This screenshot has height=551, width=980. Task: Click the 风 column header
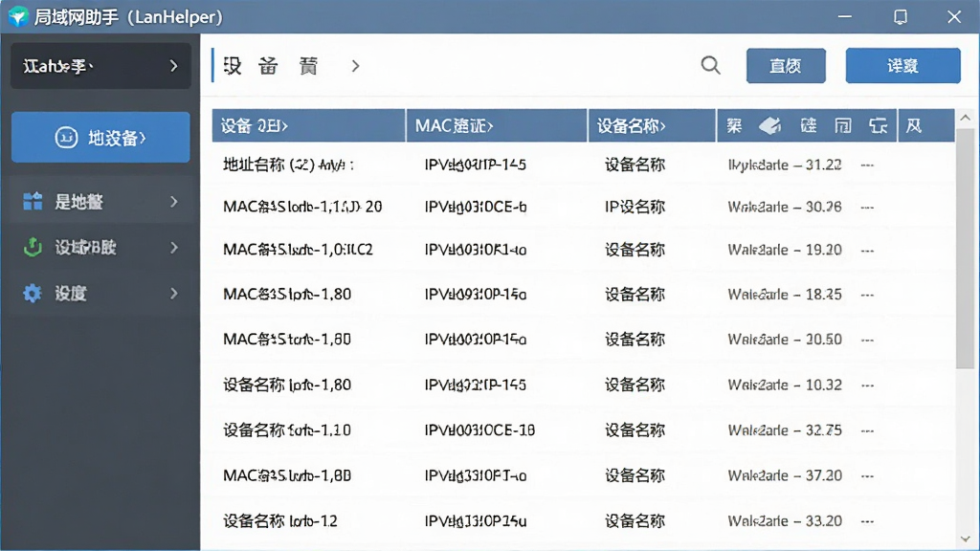tap(926, 125)
